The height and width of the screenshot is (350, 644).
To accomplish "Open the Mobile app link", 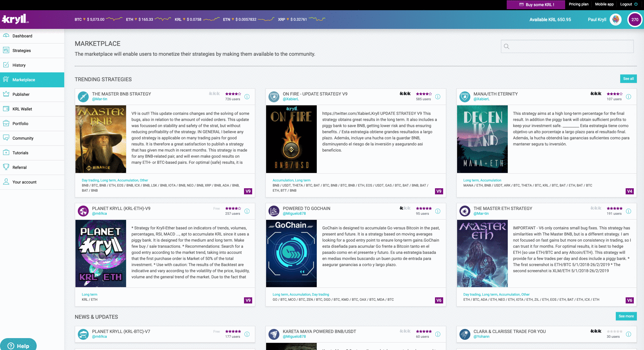I will [x=604, y=4].
